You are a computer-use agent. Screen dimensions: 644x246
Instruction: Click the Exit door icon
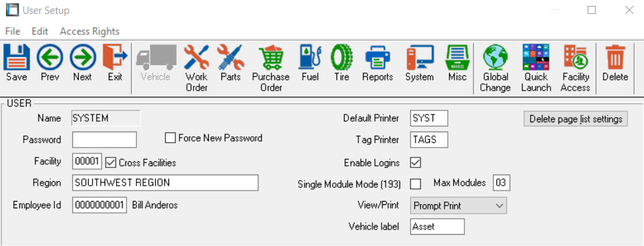click(x=115, y=58)
